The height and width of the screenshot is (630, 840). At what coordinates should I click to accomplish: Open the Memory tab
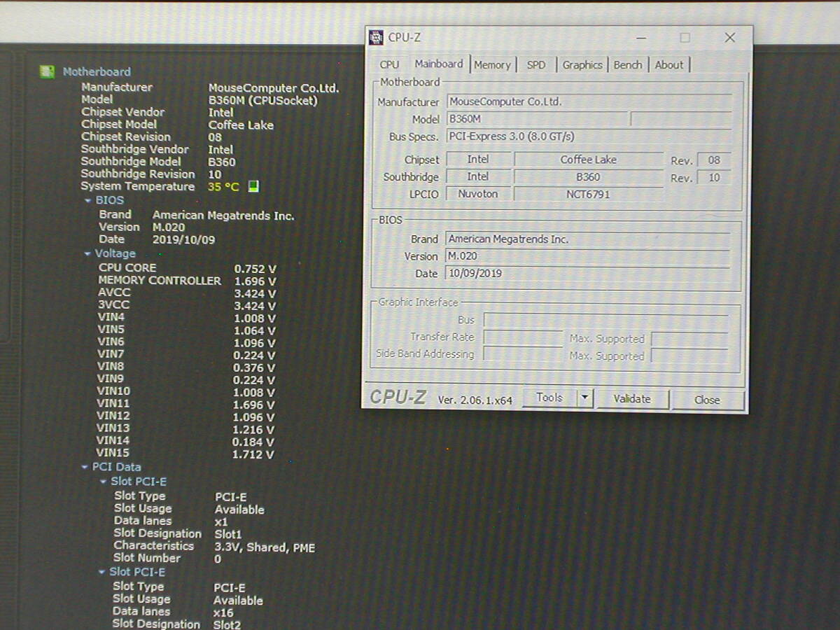point(492,64)
